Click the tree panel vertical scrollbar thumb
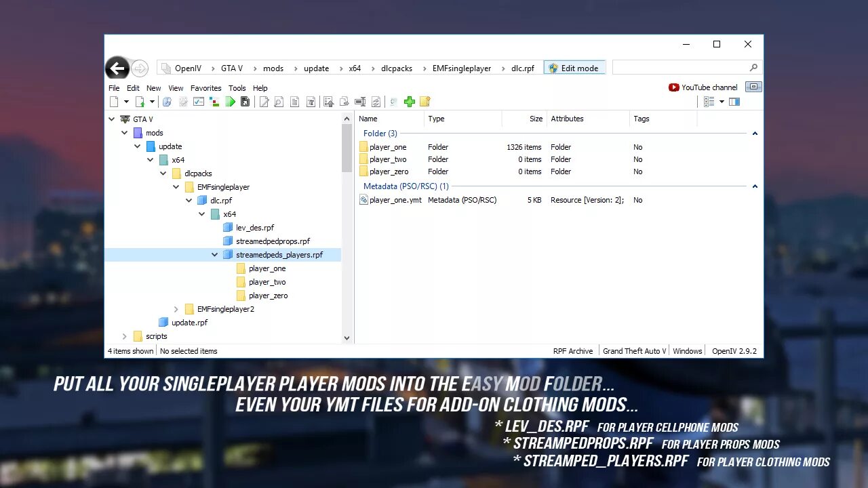Image resolution: width=868 pixels, height=488 pixels. coord(347,148)
